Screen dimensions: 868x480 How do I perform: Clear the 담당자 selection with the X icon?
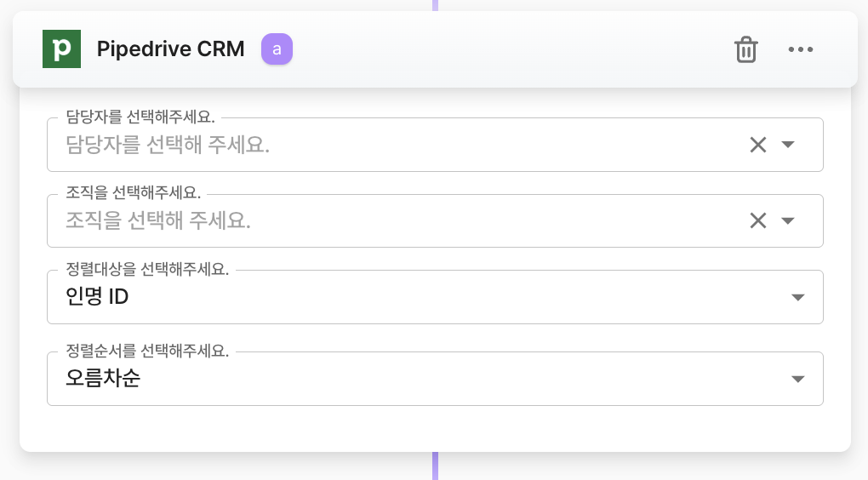click(757, 145)
